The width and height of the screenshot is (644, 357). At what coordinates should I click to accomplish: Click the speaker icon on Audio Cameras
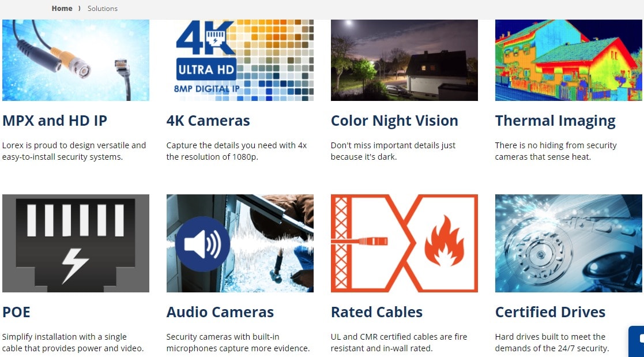click(202, 244)
